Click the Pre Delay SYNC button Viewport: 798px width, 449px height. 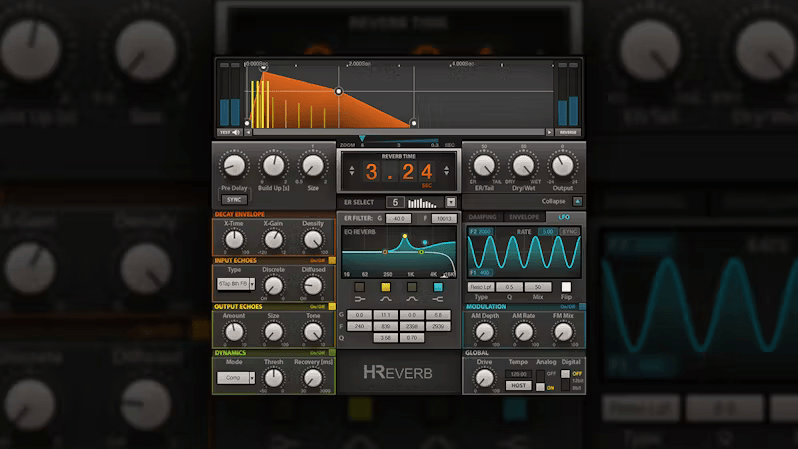coord(234,200)
